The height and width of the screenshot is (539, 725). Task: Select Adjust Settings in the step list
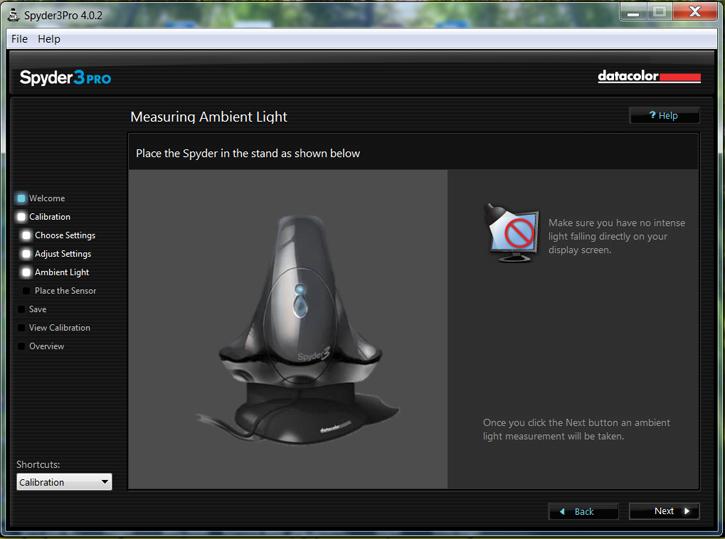(x=63, y=254)
